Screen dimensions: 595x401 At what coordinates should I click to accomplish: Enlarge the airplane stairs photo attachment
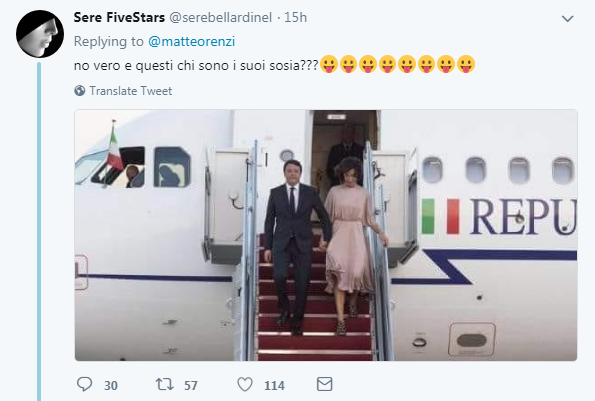pos(326,235)
